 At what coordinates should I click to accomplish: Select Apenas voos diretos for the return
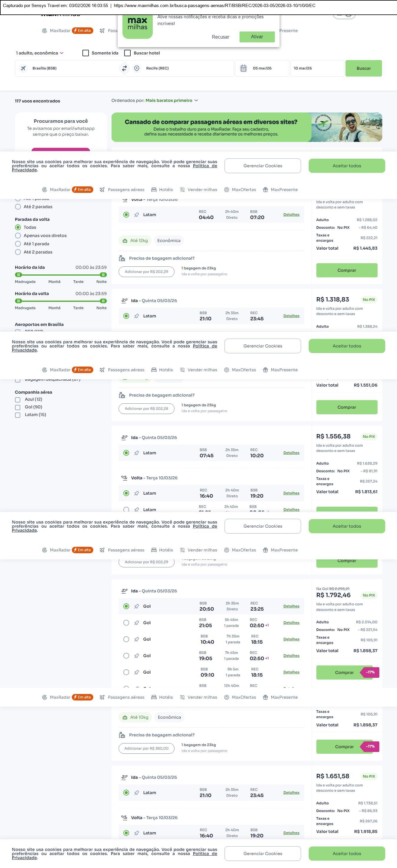pos(18,236)
